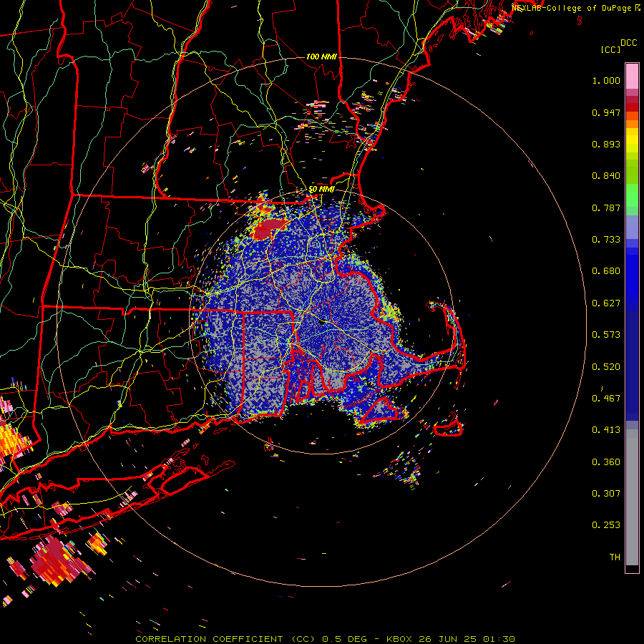The height and width of the screenshot is (644, 644).
Task: Click the 0.840 legend value
Action: click(606, 176)
